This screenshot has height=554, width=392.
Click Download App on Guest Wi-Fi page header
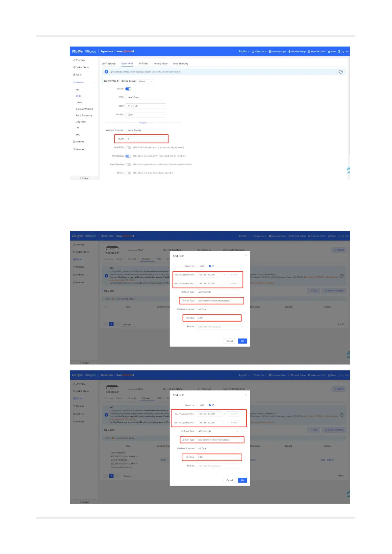click(x=277, y=52)
